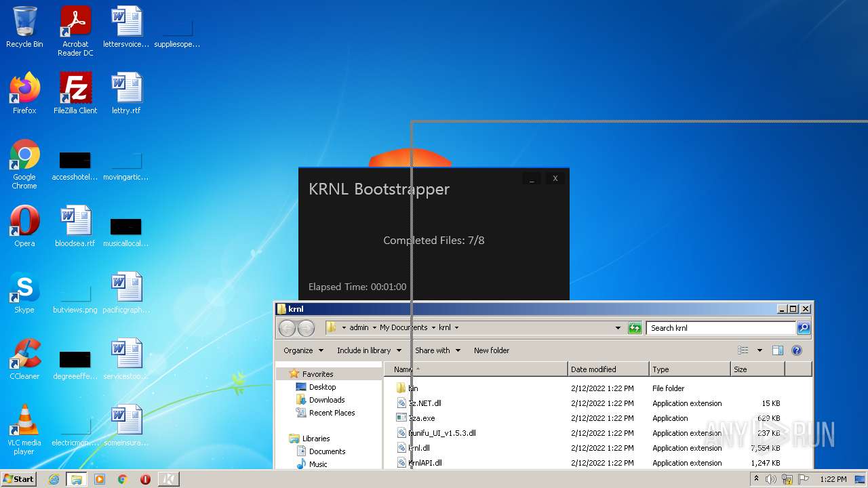The height and width of the screenshot is (488, 868).
Task: Select the VLC media player shortcut
Action: tap(24, 430)
